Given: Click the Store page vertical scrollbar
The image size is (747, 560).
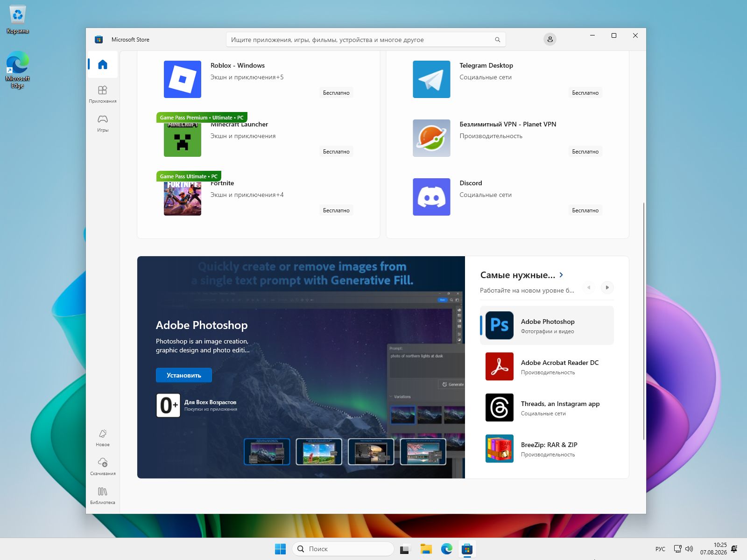Looking at the screenshot, I should [x=644, y=321].
